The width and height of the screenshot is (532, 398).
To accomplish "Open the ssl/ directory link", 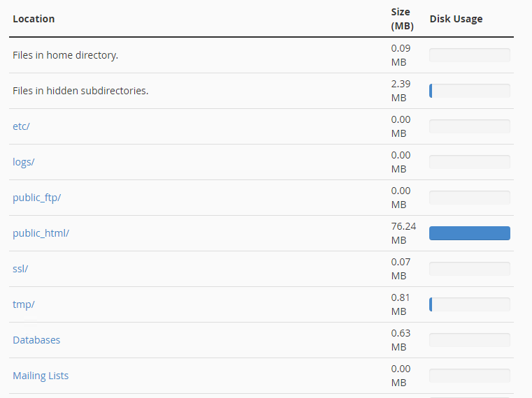I will 20,269.
